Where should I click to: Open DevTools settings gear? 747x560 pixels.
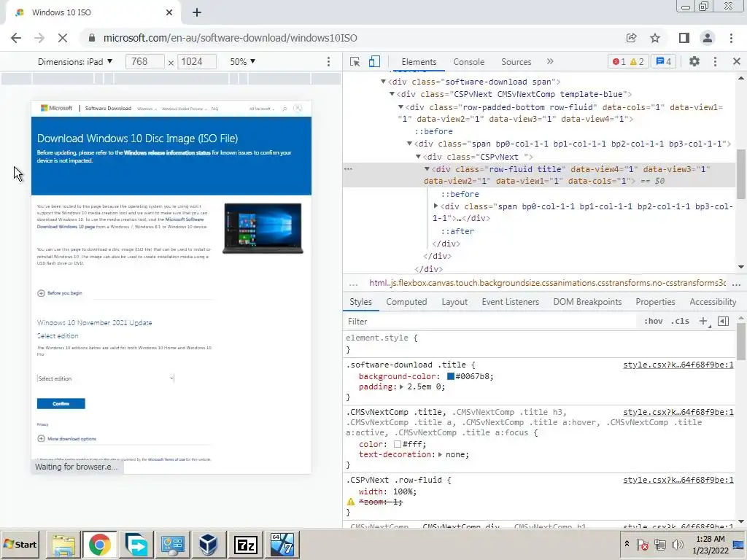pyautogui.click(x=694, y=61)
